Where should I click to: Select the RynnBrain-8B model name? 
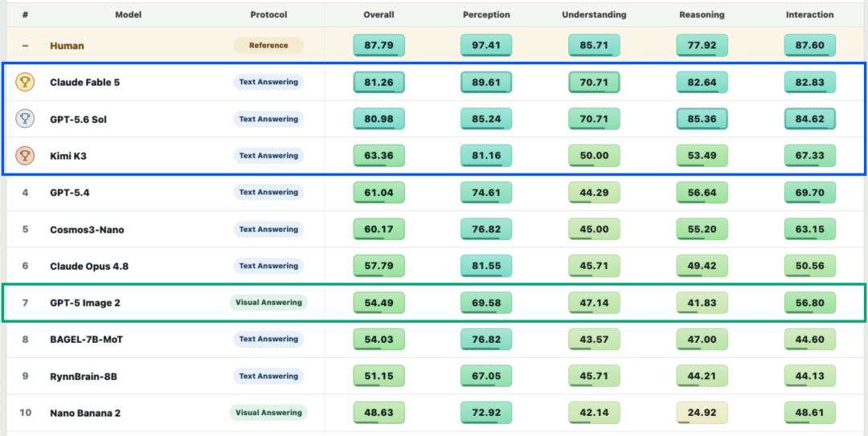pos(84,377)
